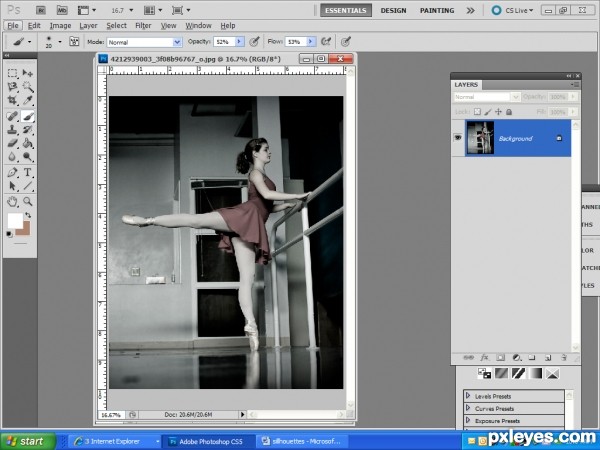Select the Spot Healing Brush tool
600x450 pixels.
coord(12,116)
